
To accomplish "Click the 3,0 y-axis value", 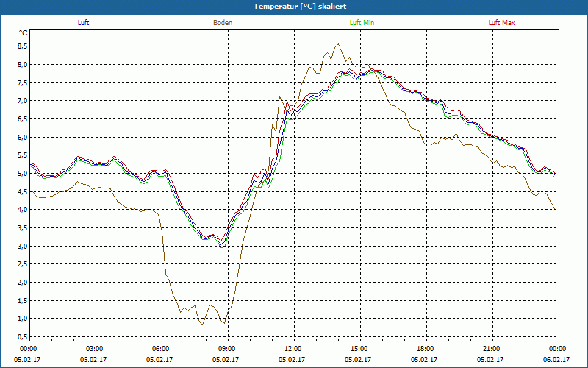I will click(22, 246).
